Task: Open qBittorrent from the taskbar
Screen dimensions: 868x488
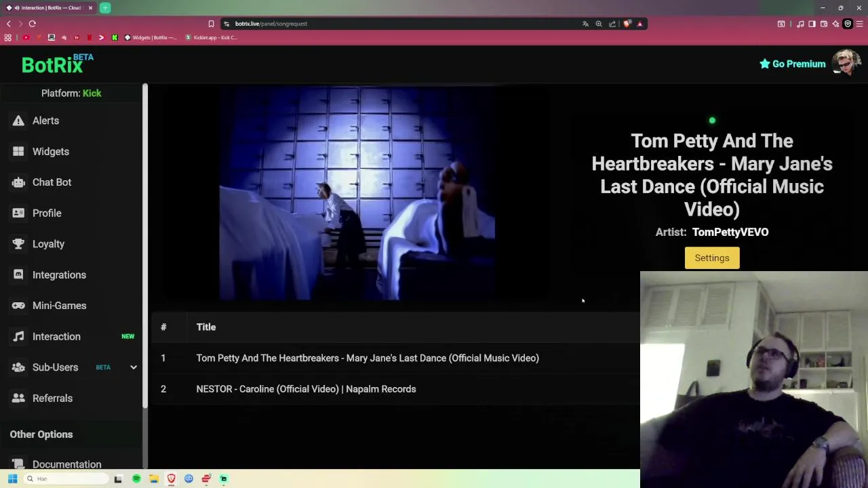Action: click(x=189, y=479)
